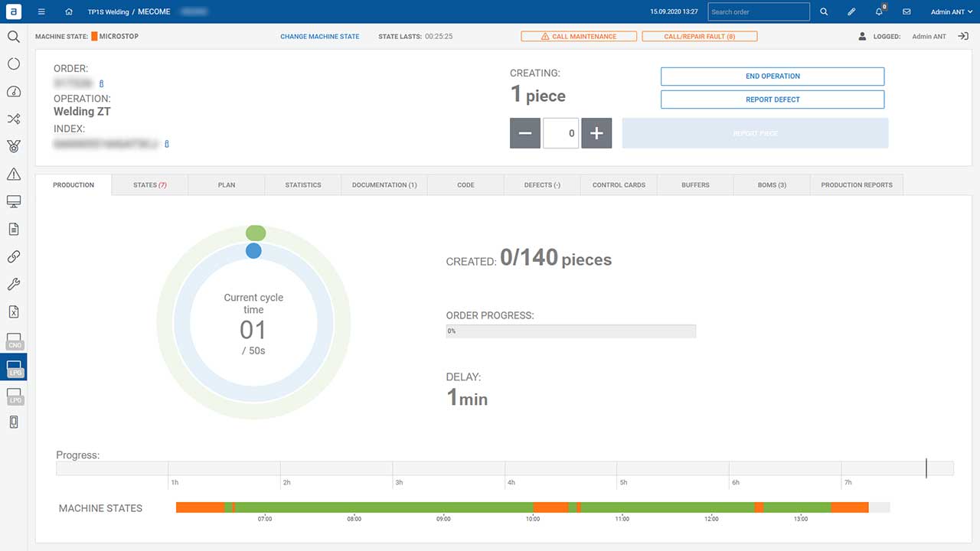Viewport: 980px width, 551px height.
Task: Increase piece count with plus button
Action: coord(596,133)
